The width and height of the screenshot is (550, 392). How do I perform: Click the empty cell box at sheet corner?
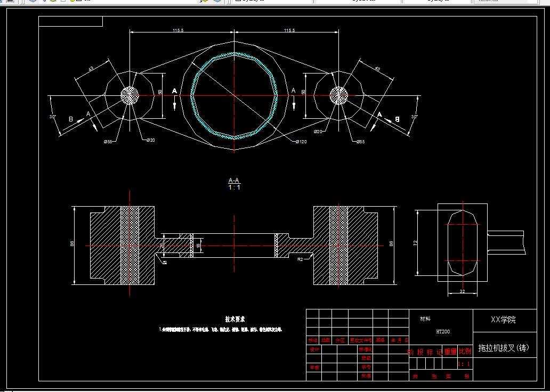(70, 21)
